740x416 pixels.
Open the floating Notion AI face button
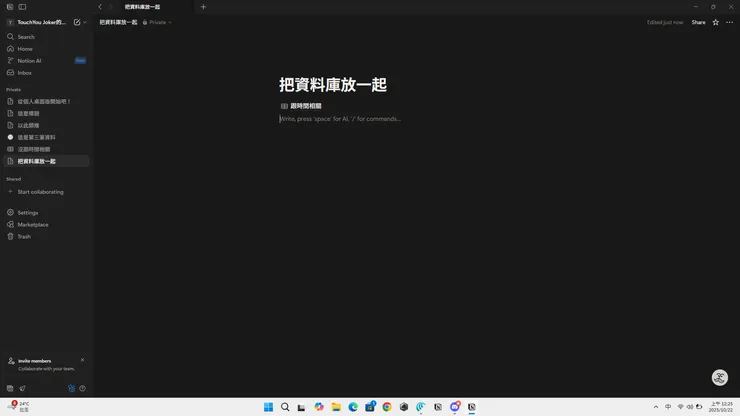(x=720, y=377)
